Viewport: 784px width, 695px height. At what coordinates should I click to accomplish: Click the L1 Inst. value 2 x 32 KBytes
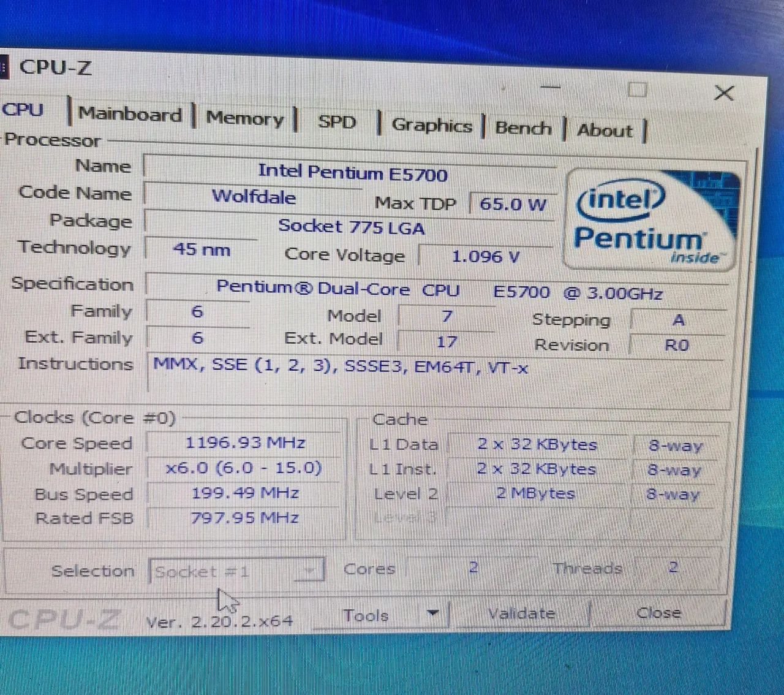tap(537, 469)
